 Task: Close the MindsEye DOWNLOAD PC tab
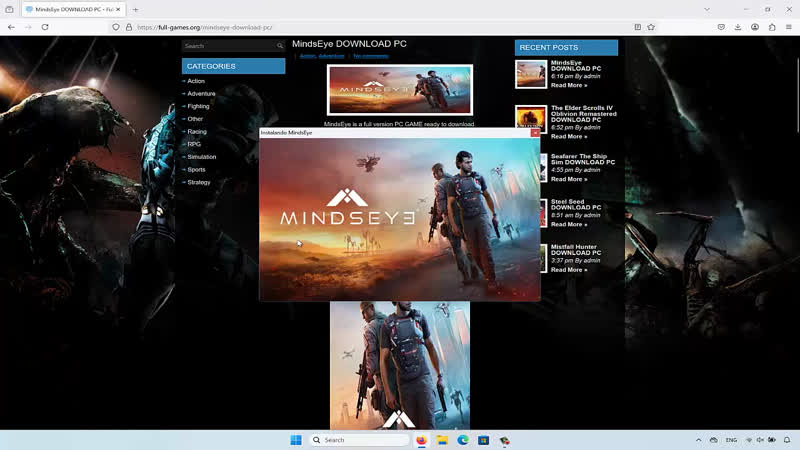click(118, 9)
